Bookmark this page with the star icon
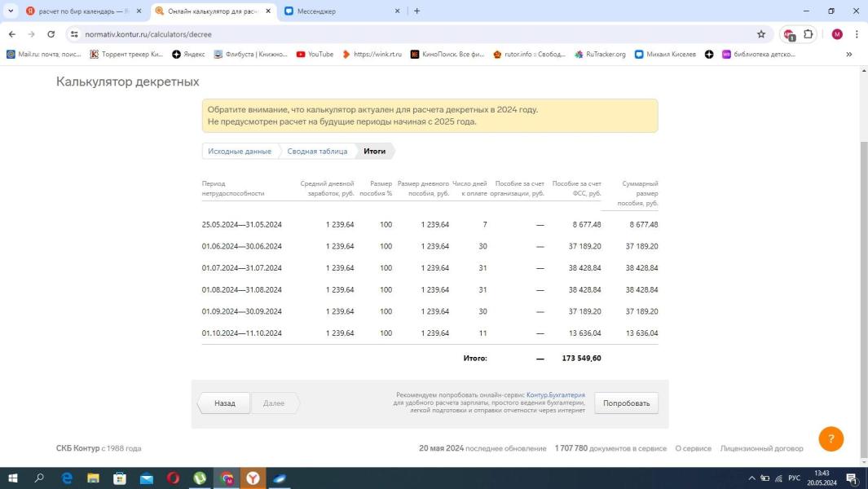This screenshot has width=868, height=489. click(761, 34)
